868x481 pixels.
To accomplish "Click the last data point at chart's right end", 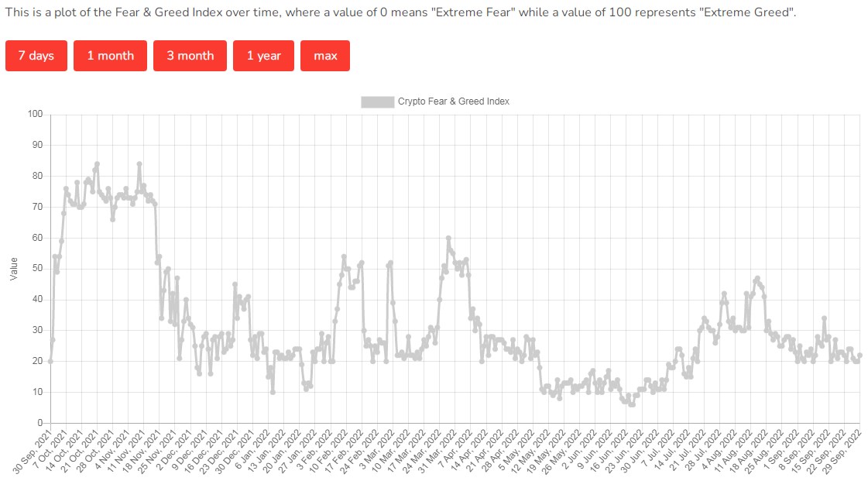I will pos(859,356).
